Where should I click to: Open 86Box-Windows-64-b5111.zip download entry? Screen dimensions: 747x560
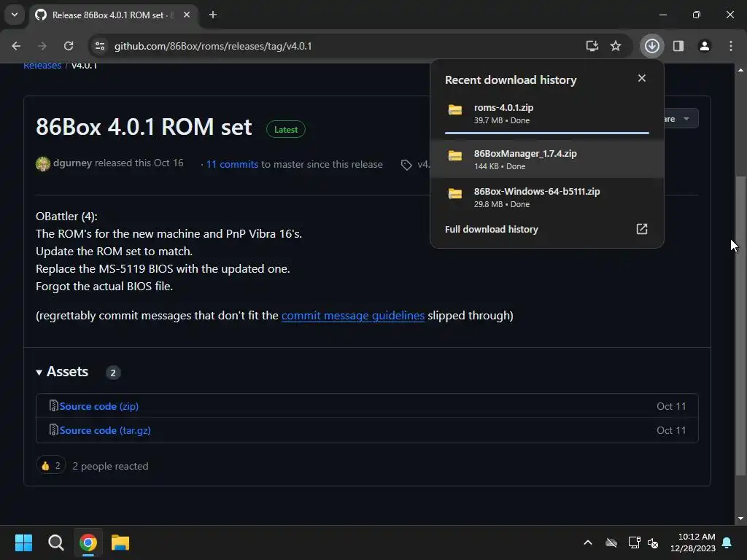pos(547,197)
